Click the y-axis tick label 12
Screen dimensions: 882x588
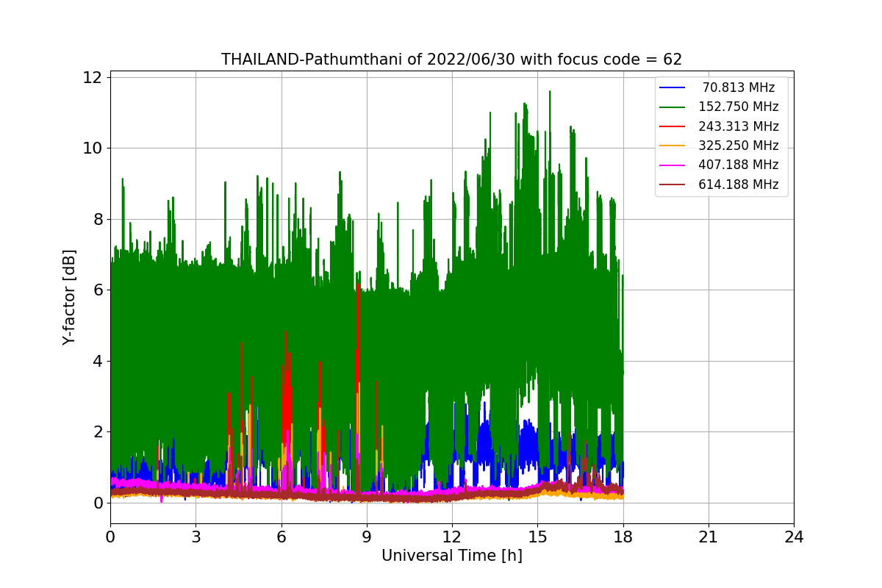coord(91,77)
